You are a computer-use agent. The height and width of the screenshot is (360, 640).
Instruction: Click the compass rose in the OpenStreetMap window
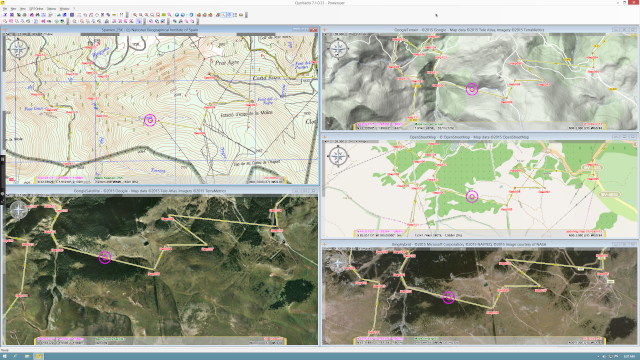click(x=338, y=156)
